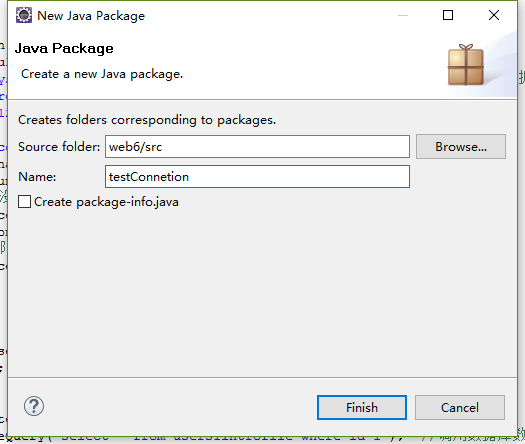This screenshot has width=525, height=444.
Task: Click the gift box package image
Action: (466, 65)
